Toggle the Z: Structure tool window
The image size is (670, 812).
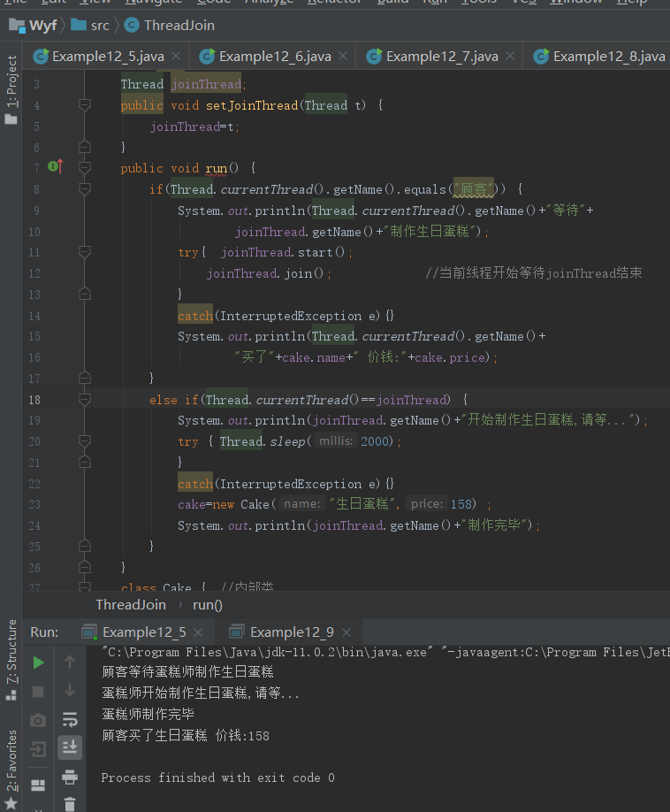(11, 660)
